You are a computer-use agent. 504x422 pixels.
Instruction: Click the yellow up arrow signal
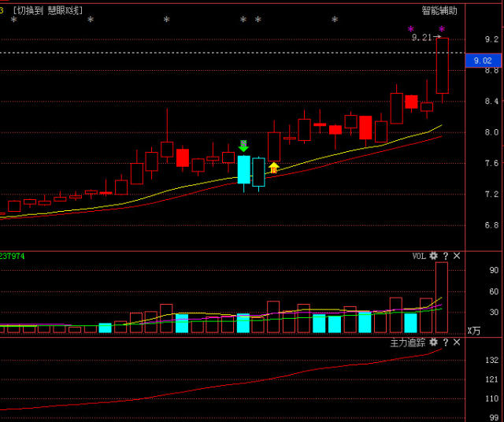pos(273,168)
